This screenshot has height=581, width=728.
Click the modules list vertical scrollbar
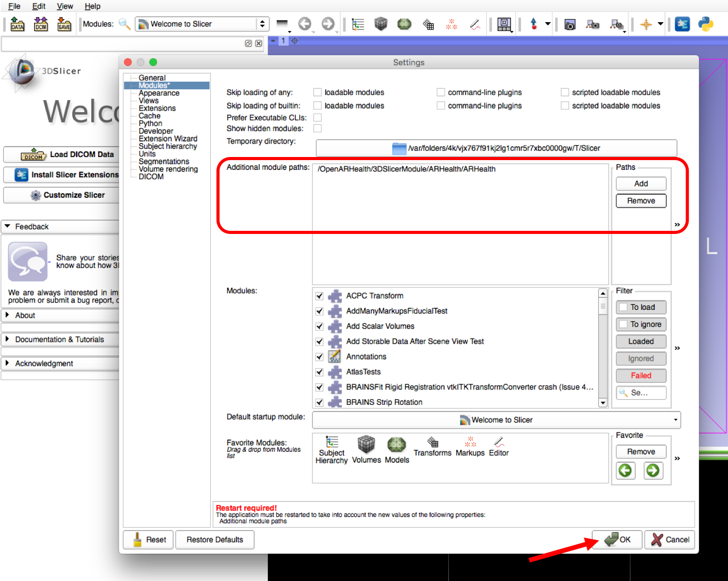pos(603,348)
